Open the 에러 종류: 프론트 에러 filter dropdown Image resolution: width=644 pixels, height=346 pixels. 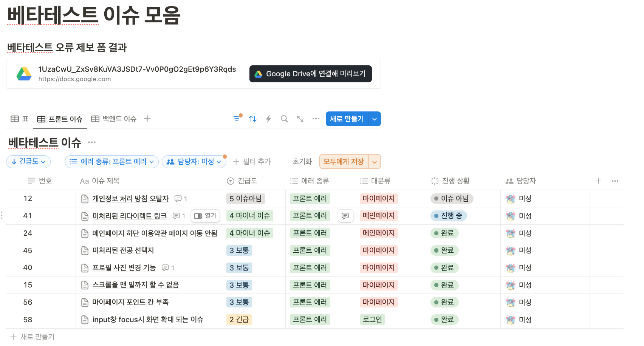pyautogui.click(x=111, y=162)
